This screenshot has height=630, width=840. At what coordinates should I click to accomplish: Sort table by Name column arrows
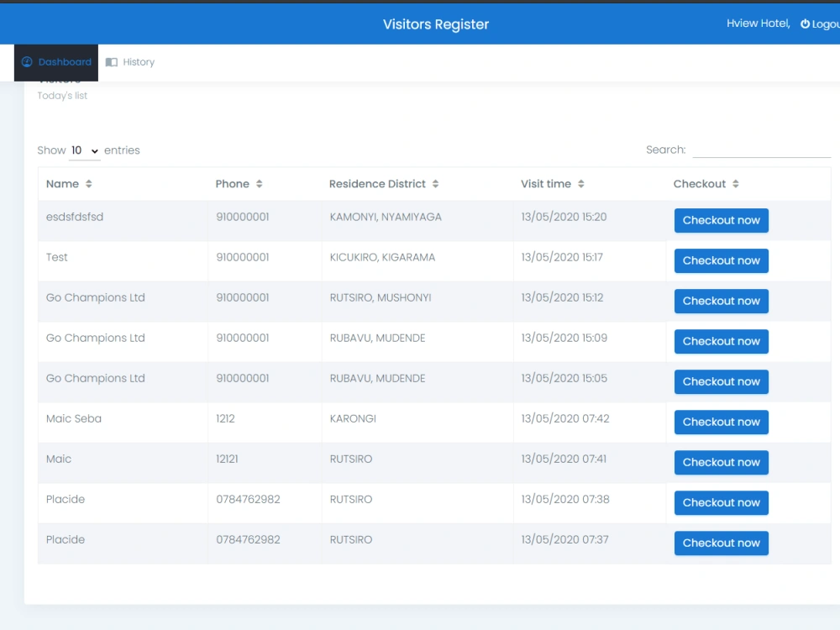pyautogui.click(x=89, y=184)
